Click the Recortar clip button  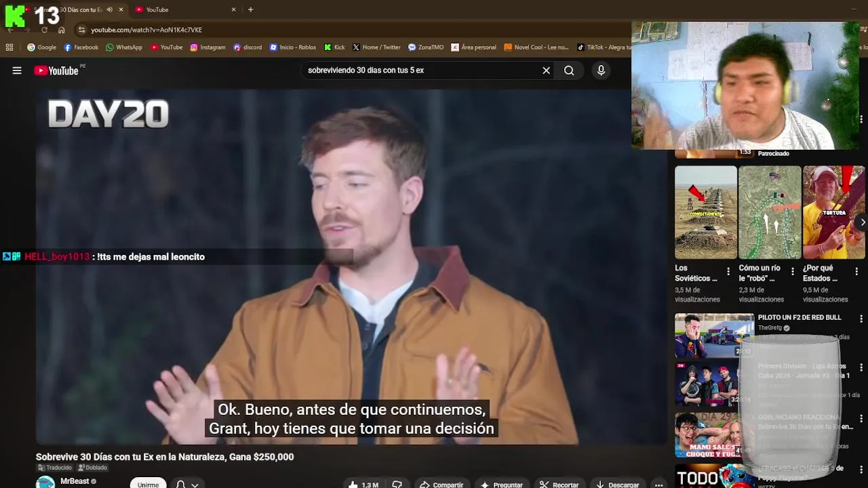tap(559, 485)
